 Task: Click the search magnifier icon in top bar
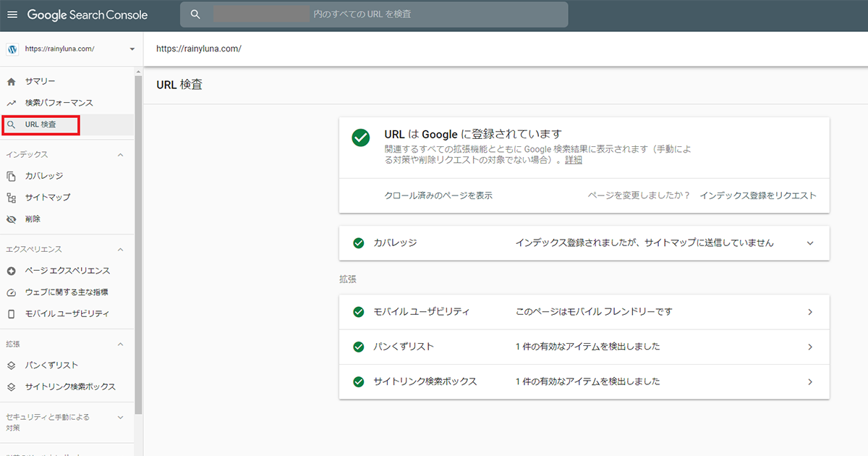(195, 14)
